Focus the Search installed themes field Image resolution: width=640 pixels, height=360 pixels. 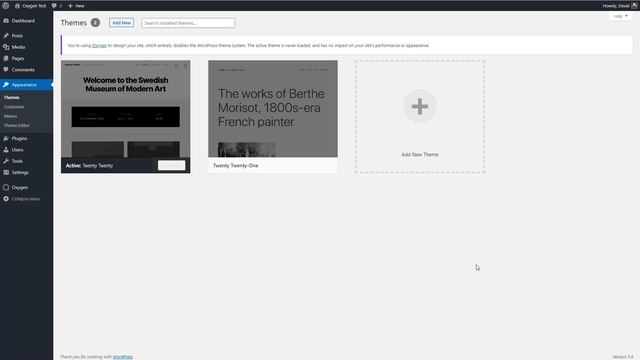point(188,23)
